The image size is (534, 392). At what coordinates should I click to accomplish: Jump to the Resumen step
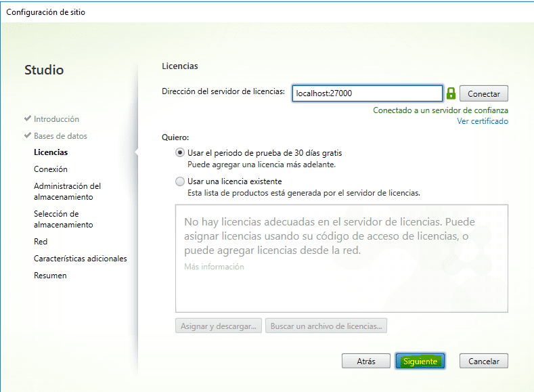tap(50, 276)
